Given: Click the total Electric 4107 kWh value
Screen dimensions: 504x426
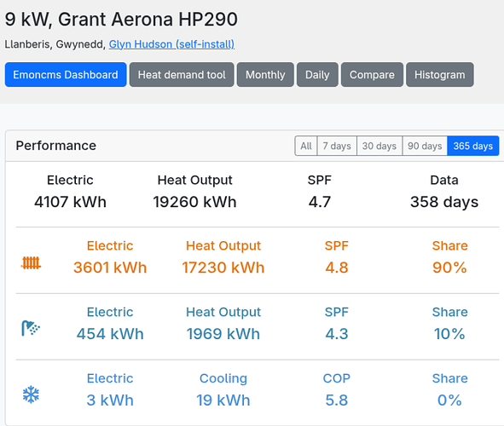Looking at the screenshot, I should point(70,202).
